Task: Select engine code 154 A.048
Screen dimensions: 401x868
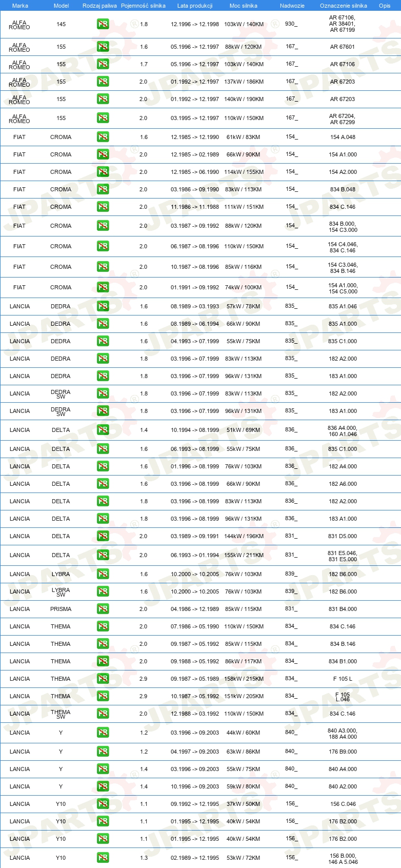Action: (343, 137)
